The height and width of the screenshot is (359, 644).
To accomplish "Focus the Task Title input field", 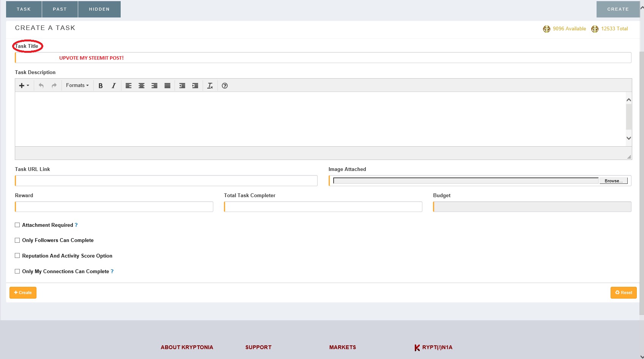I will 323,58.
